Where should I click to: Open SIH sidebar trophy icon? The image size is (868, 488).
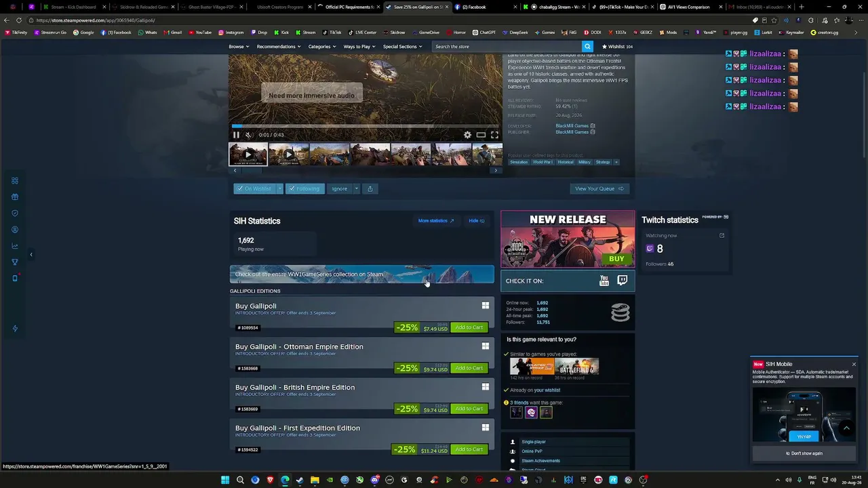click(15, 262)
